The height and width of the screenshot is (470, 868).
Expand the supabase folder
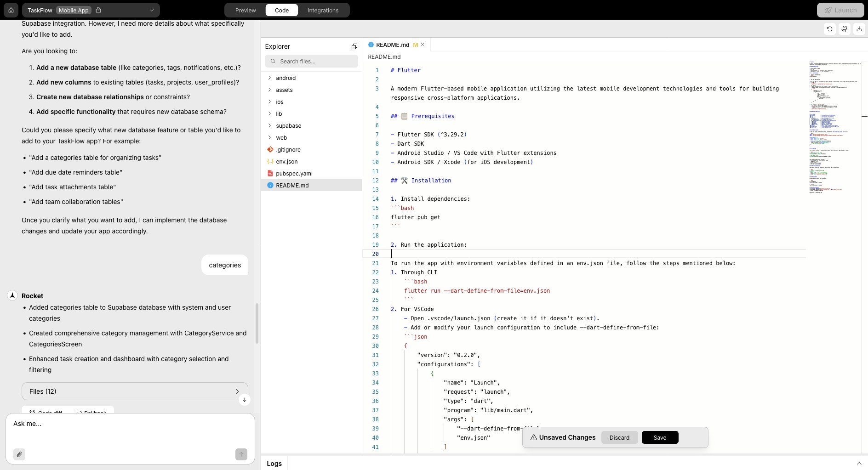[x=269, y=125]
